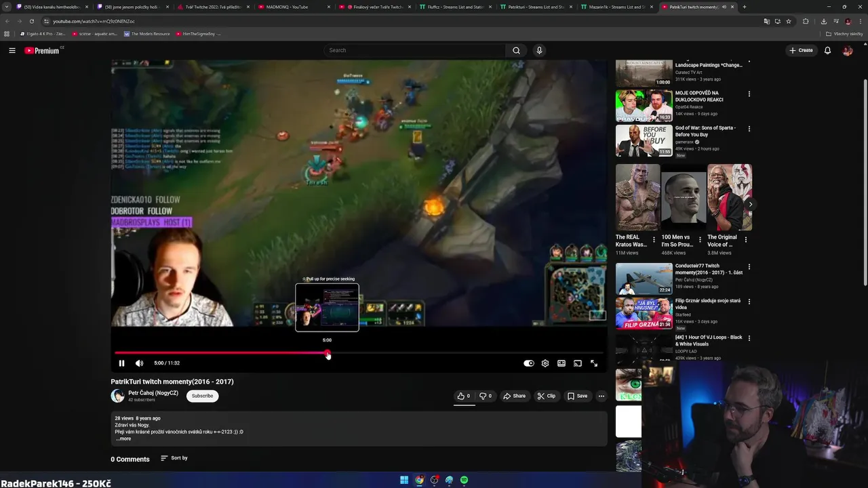The image size is (868, 488).
Task: Dislike the video with thumbs down
Action: (486, 396)
